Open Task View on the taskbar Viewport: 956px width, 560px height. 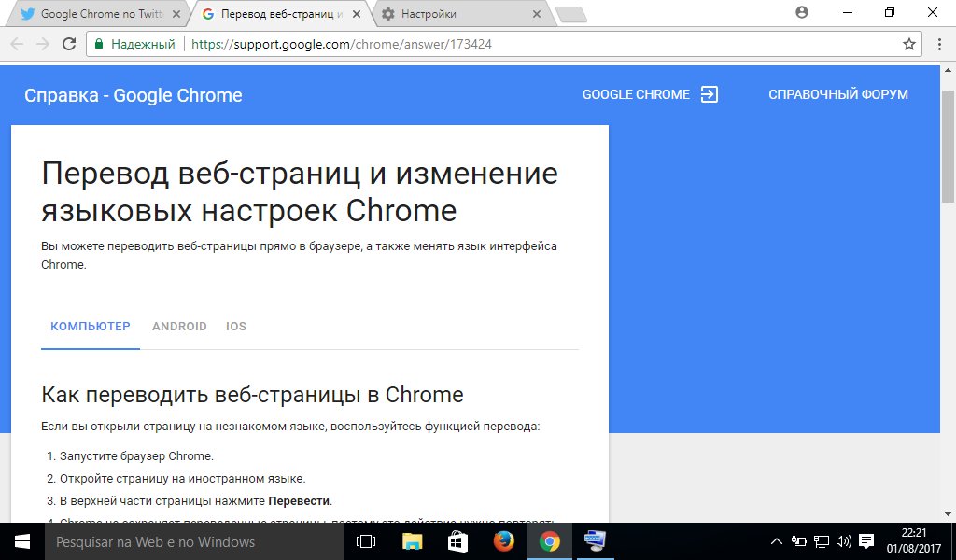click(x=366, y=541)
